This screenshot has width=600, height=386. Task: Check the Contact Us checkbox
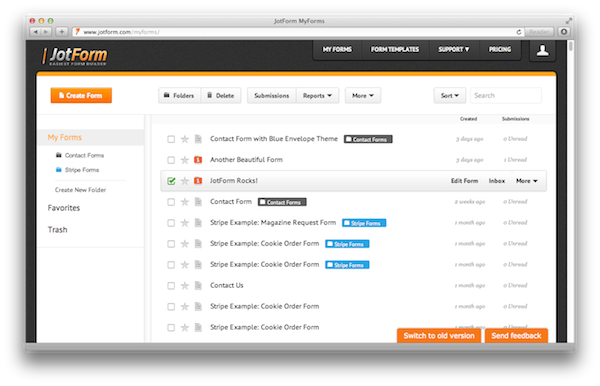[x=171, y=286]
